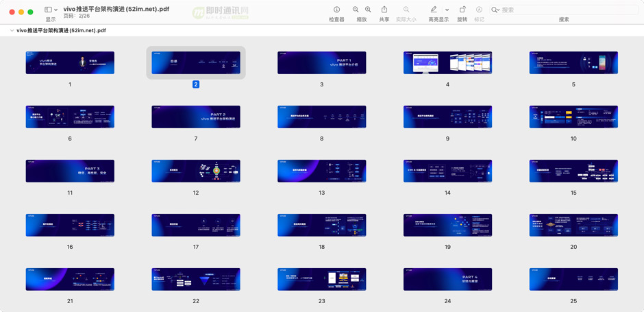The image size is (644, 312).
Task: Collapse the vivo推送平台架构演进 PDF group chevron
Action: point(12,30)
